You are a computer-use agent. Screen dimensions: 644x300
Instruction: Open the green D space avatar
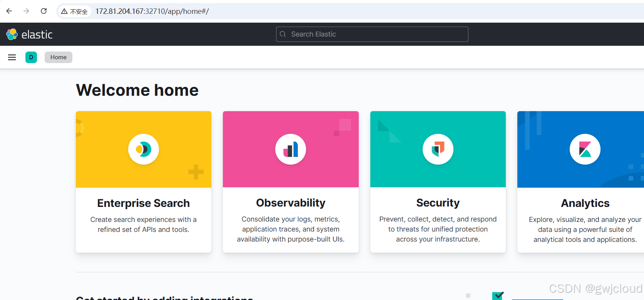pyautogui.click(x=31, y=57)
